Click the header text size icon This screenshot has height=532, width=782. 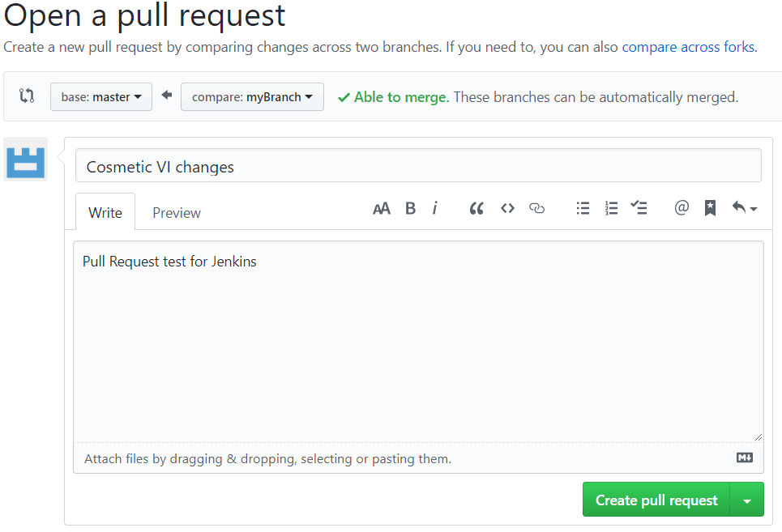click(381, 209)
